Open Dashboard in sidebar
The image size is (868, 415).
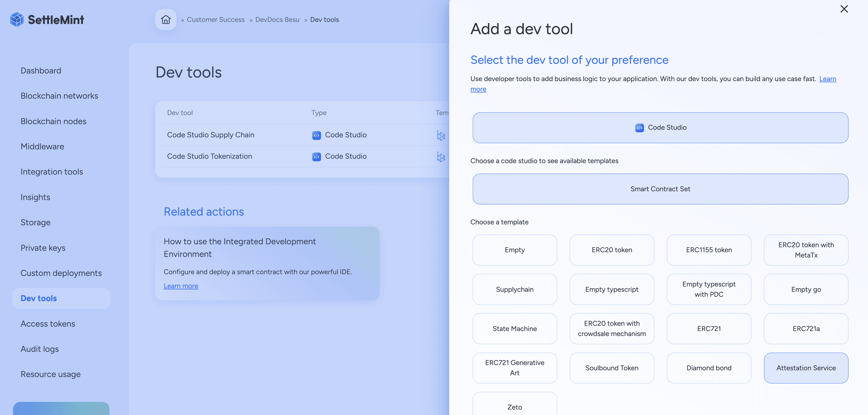pyautogui.click(x=41, y=71)
